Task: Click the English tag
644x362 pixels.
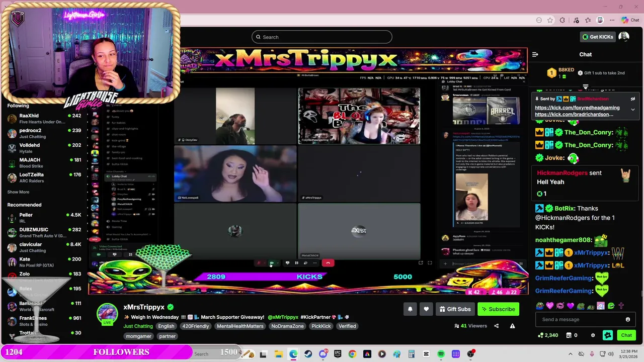Action: 166,326
